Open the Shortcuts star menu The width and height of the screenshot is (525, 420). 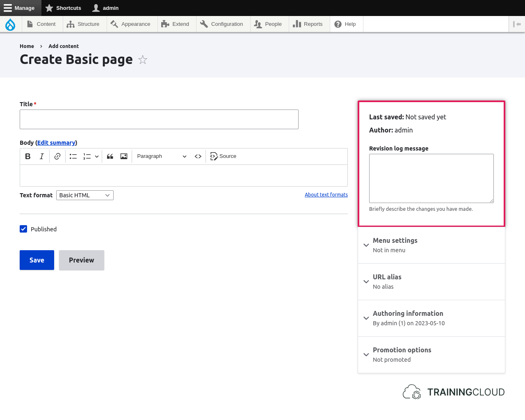pyautogui.click(x=64, y=8)
